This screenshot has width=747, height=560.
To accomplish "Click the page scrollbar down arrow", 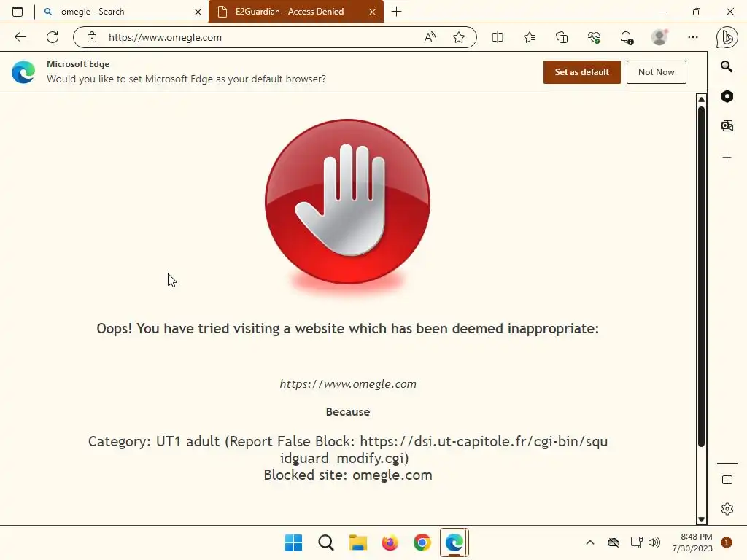I will point(701,519).
